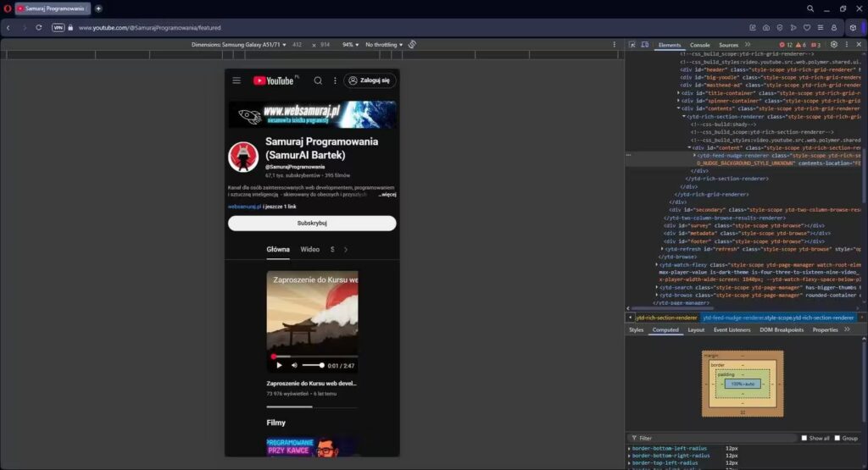This screenshot has width=868, height=470.
Task: Open DevTools three-dot customize menu
Action: 847,45
